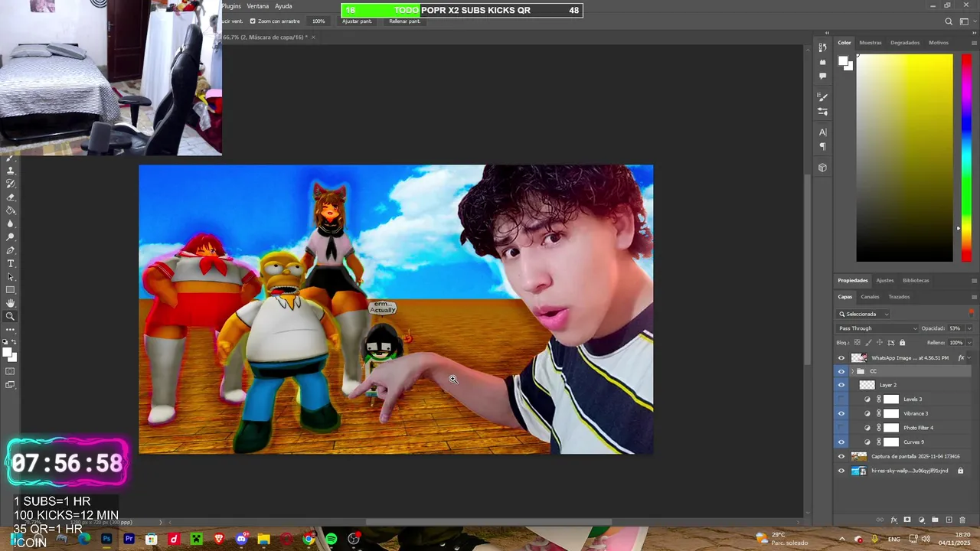
Task: Select the Dodge tool
Action: point(11,237)
